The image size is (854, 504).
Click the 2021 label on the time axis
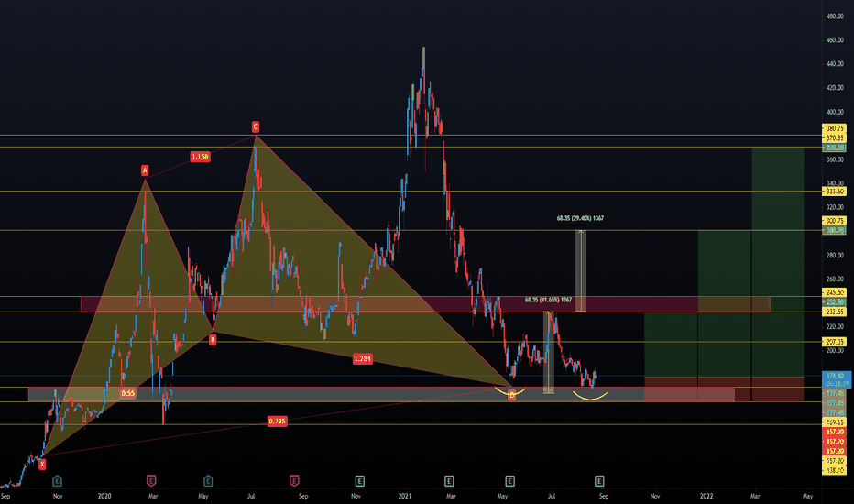point(405,496)
